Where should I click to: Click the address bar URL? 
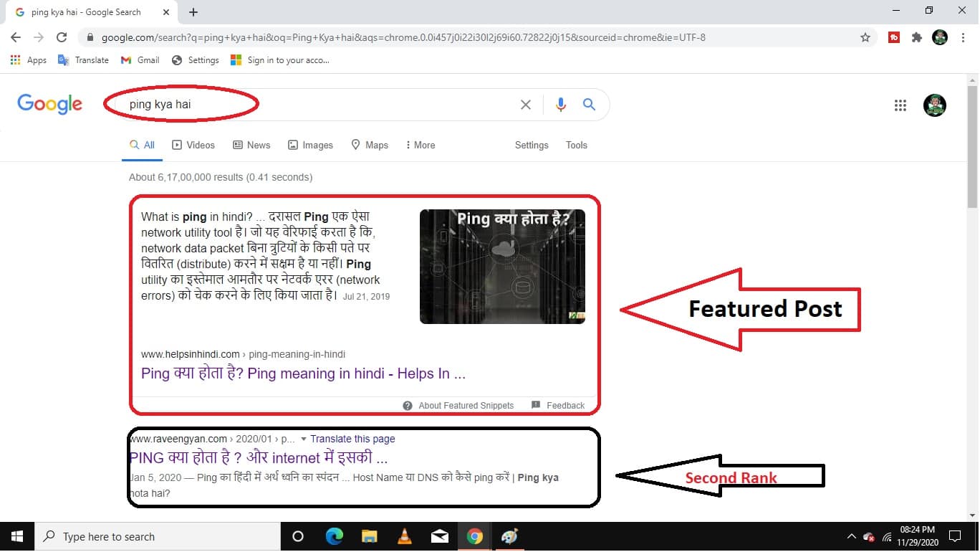[x=403, y=37]
